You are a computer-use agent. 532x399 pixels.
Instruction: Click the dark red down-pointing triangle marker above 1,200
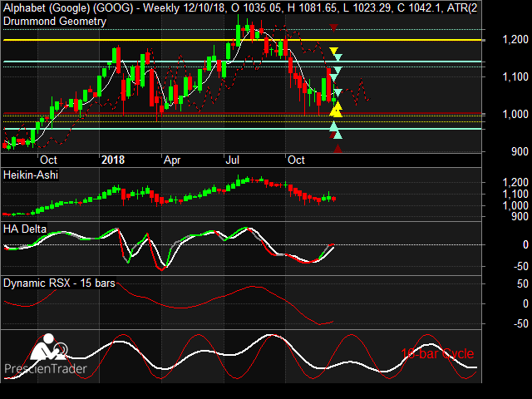[334, 27]
